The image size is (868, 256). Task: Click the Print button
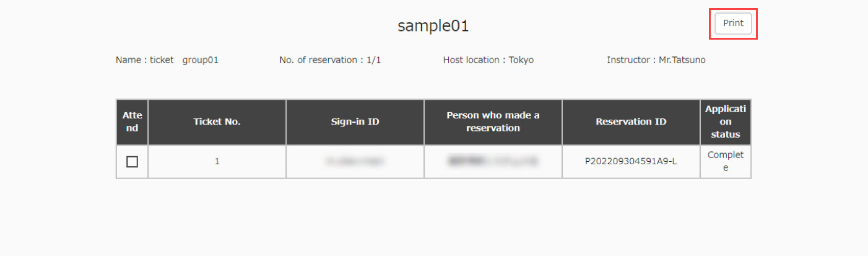tap(733, 24)
